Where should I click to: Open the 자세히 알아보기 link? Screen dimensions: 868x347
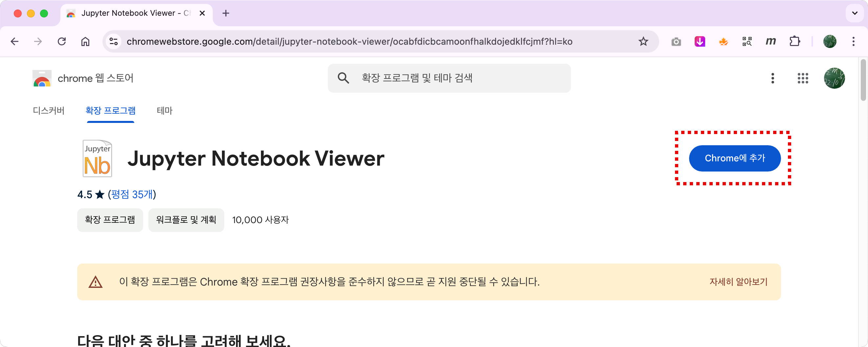pos(738,282)
